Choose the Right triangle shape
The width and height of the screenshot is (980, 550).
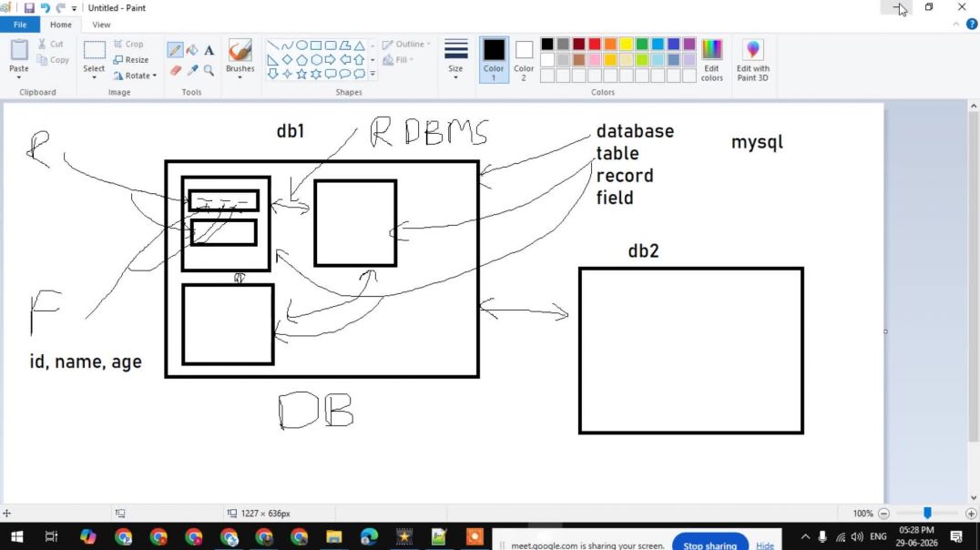tap(272, 60)
